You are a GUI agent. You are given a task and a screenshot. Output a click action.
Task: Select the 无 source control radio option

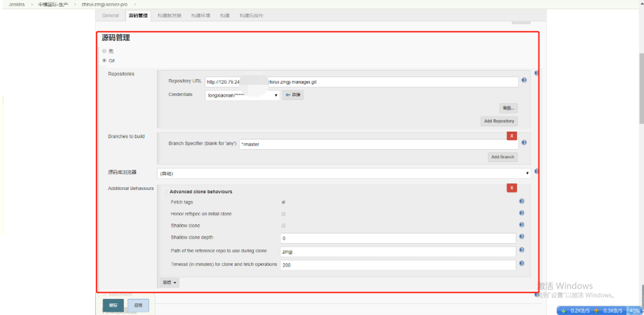[104, 51]
